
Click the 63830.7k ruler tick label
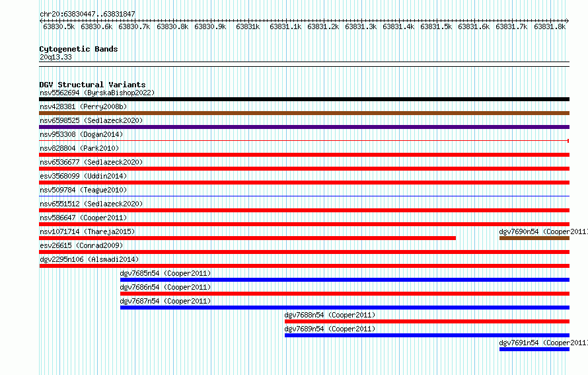click(134, 26)
